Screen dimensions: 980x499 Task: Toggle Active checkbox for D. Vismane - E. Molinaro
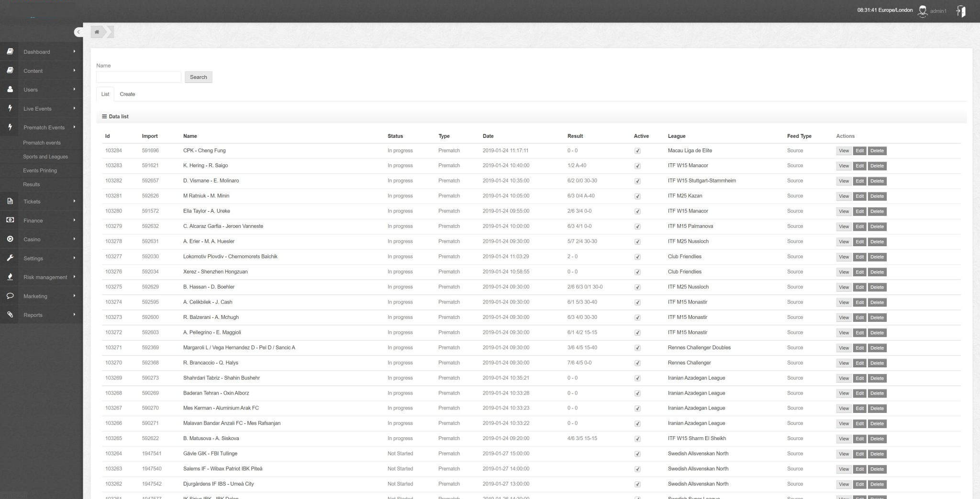[x=637, y=181]
